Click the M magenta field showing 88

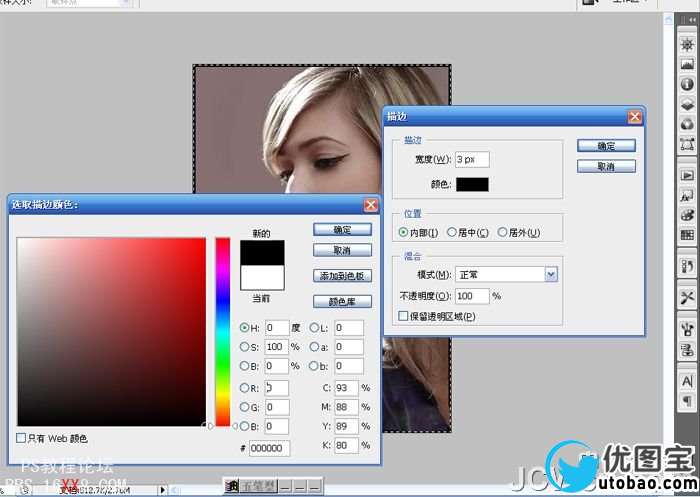pos(346,407)
